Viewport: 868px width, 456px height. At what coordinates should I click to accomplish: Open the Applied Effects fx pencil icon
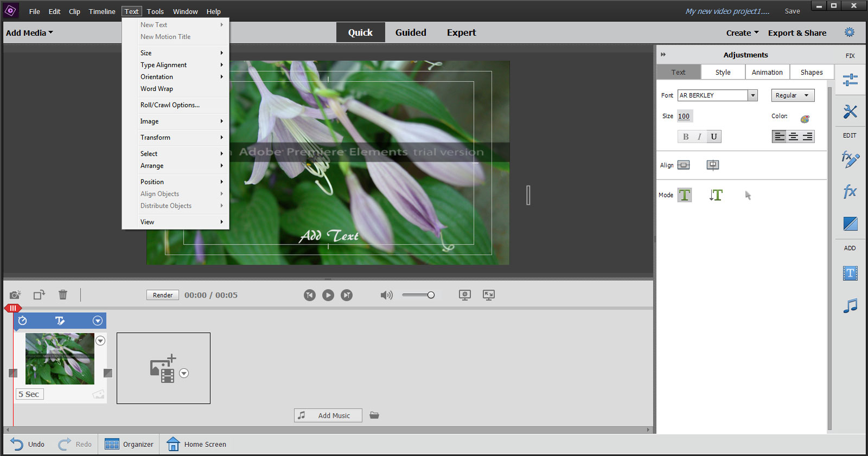tap(850, 159)
